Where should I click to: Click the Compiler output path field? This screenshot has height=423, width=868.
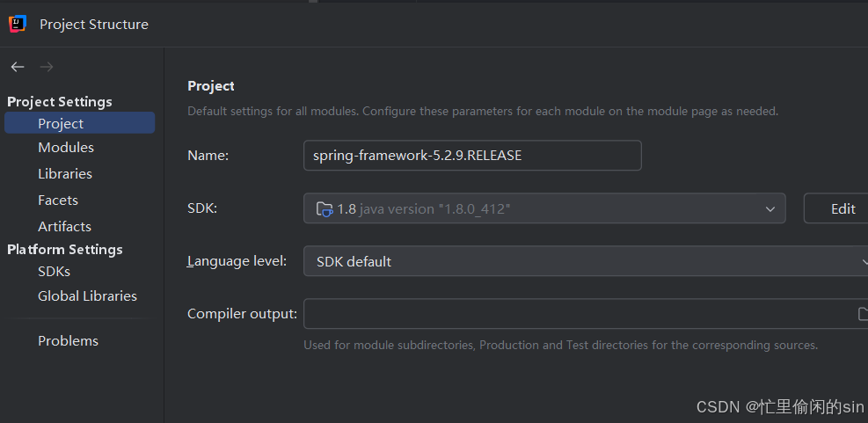coord(586,314)
